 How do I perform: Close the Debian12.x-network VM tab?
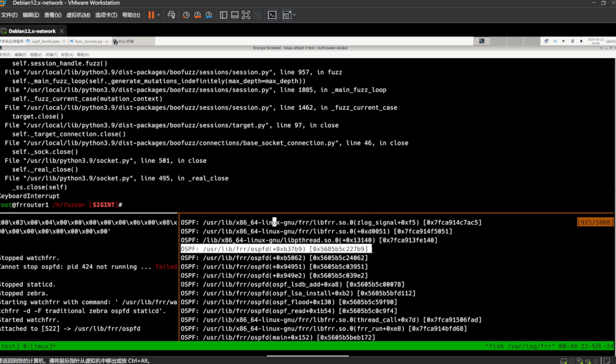click(61, 31)
